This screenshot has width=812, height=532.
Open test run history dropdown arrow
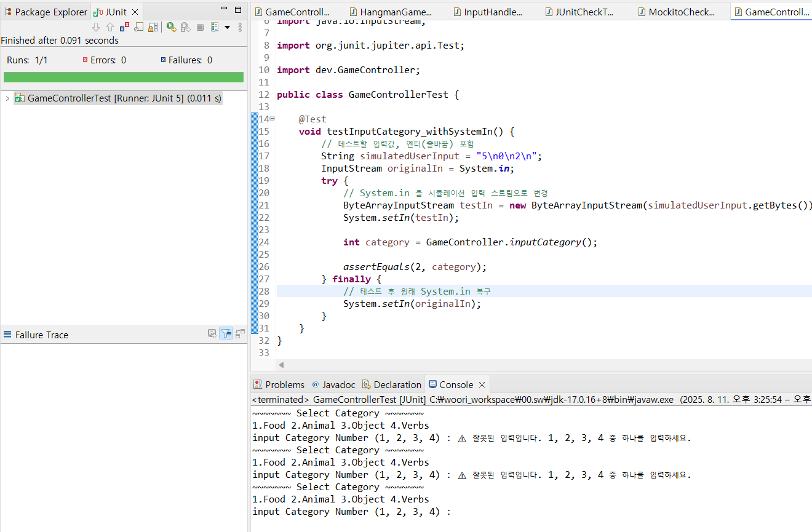click(x=227, y=27)
